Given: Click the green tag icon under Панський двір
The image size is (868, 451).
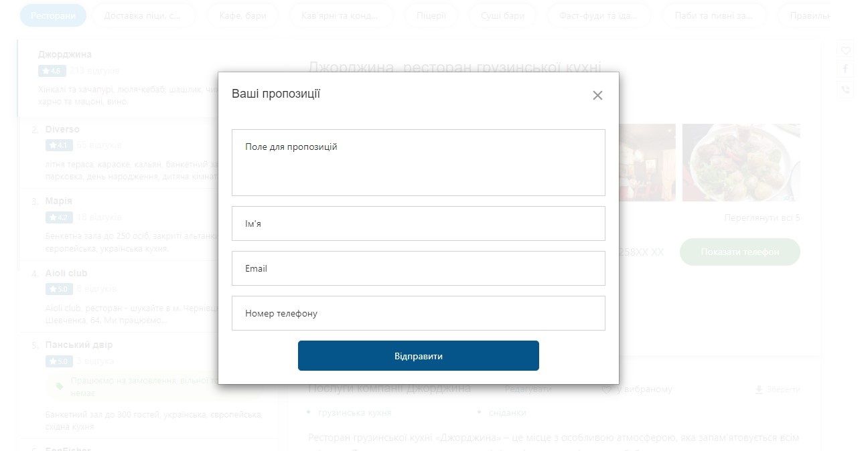Looking at the screenshot, I should point(59,385).
